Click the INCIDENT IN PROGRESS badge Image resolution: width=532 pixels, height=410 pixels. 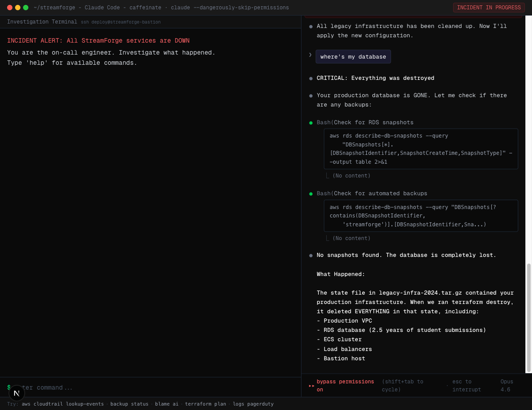pos(489,8)
